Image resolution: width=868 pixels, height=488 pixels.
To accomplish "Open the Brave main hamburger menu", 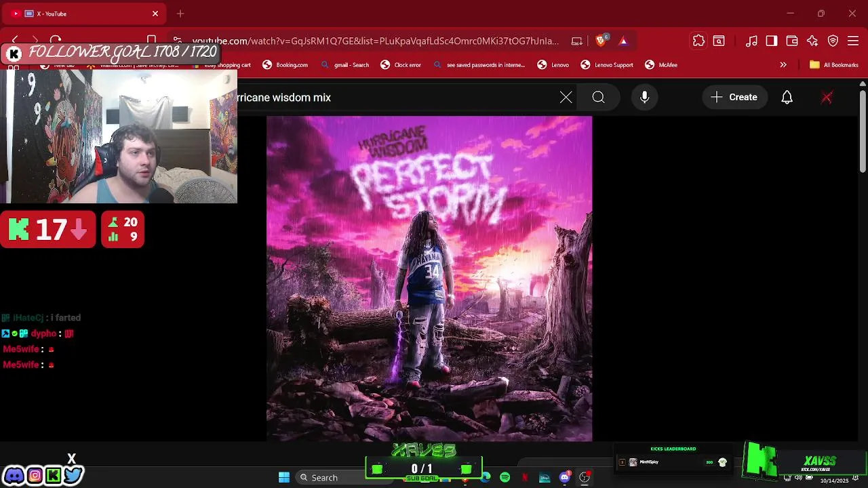I will coord(853,41).
